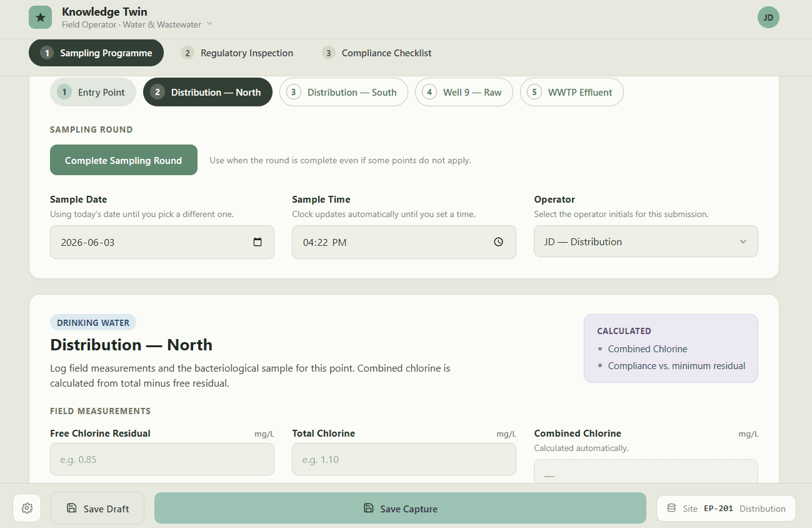
Task: Focus the Sample Time field
Action: tap(404, 242)
